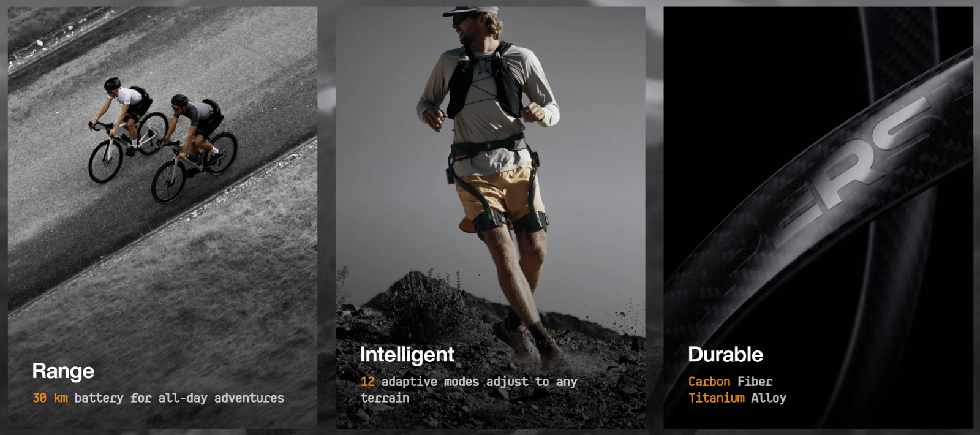Select the "Carbon Fiber" text

pos(730,382)
